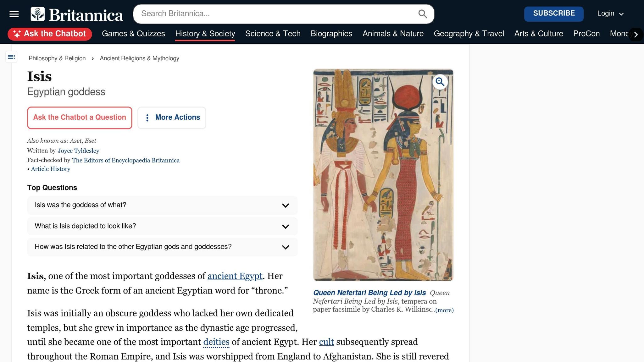Click the SUBSCRIBE button
Screen dimensions: 644x362
point(553,14)
